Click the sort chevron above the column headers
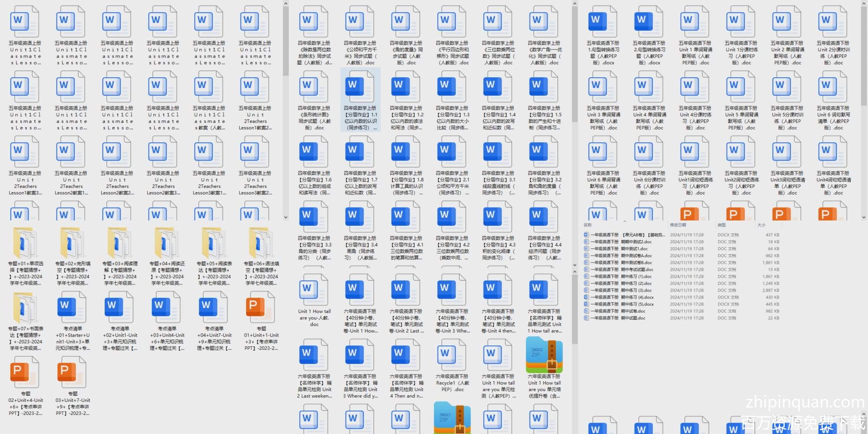Image resolution: width=868 pixels, height=434 pixels. click(x=625, y=221)
